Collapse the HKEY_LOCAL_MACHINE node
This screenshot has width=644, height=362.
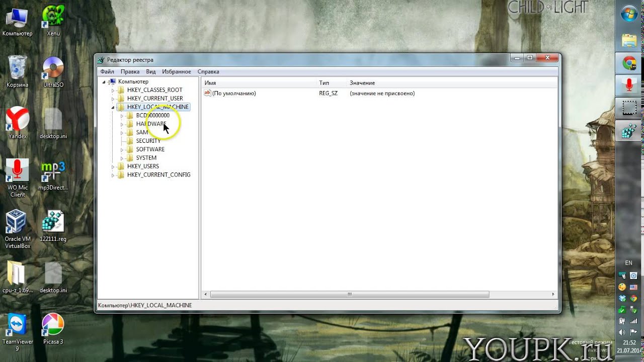[113, 107]
